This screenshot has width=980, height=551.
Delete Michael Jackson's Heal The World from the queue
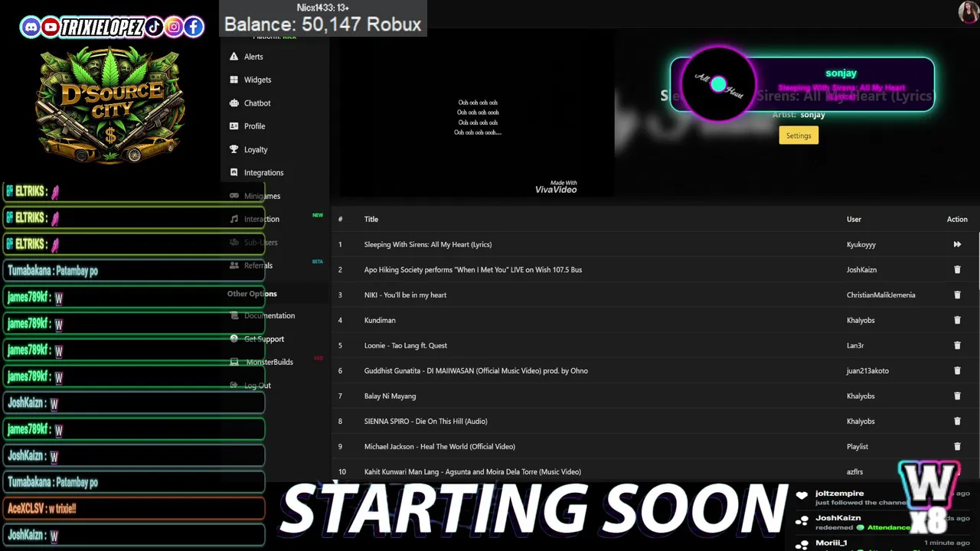[957, 446]
